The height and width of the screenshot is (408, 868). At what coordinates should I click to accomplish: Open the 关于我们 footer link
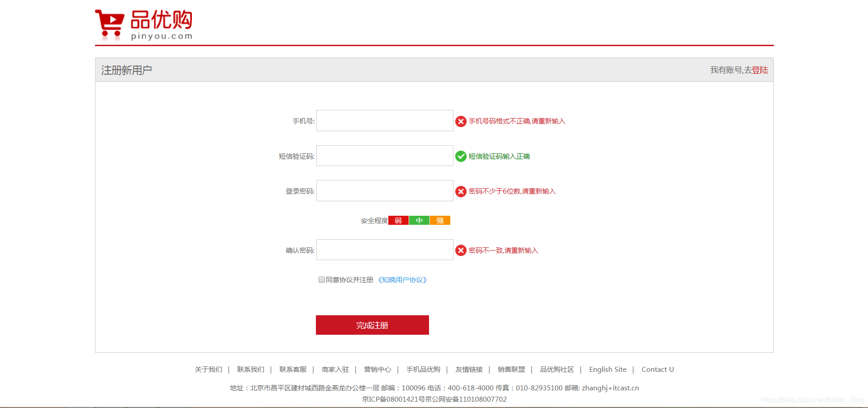tap(208, 369)
